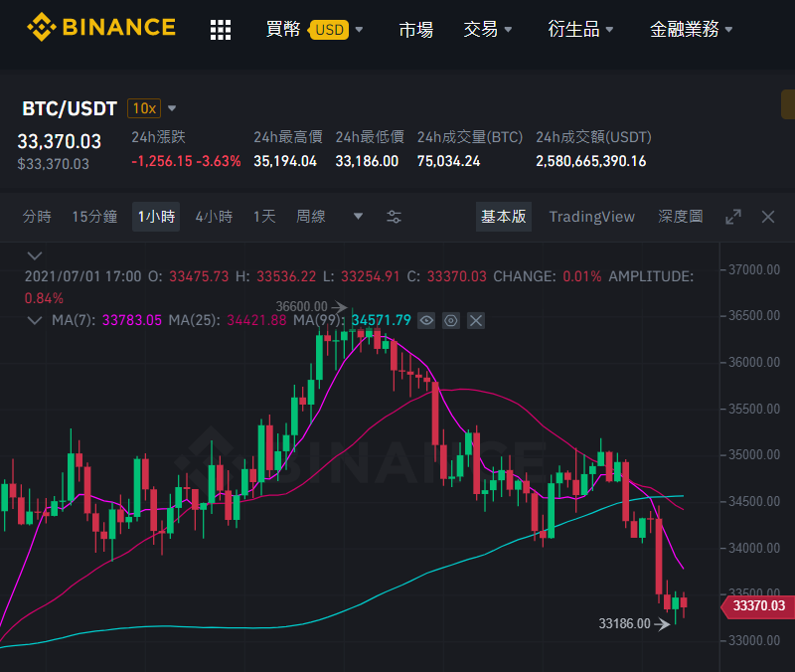Open the BTC/USDT pair selector arrow
This screenshot has width=795, height=672.
tap(172, 108)
